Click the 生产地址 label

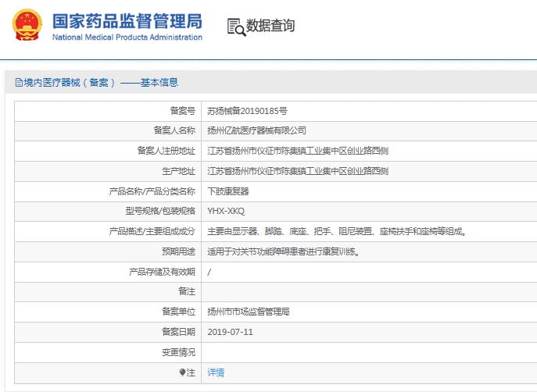[x=178, y=171]
